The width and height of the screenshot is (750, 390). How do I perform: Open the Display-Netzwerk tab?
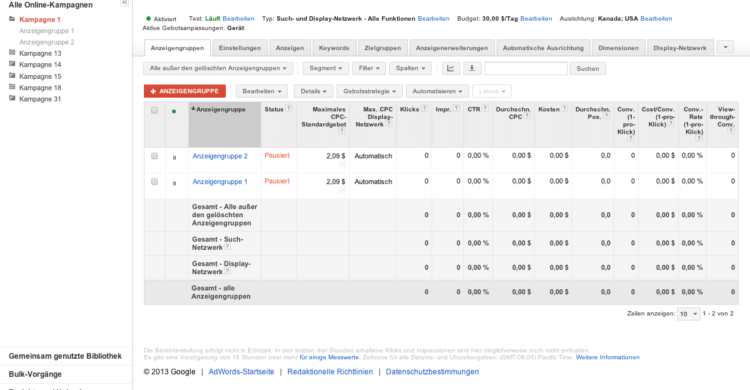click(680, 48)
